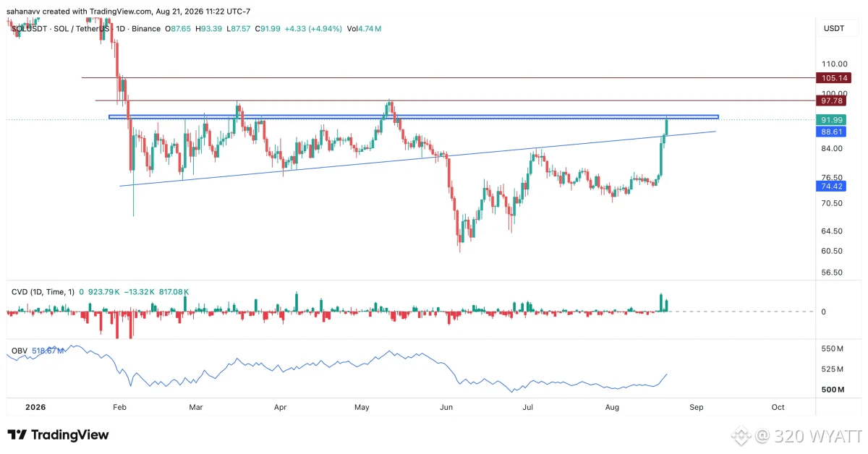Click the 56.50 price axis label
The width and height of the screenshot is (868, 454).
[833, 273]
